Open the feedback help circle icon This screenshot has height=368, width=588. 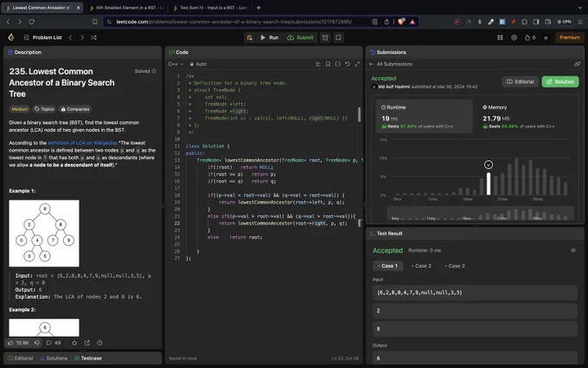point(99,343)
